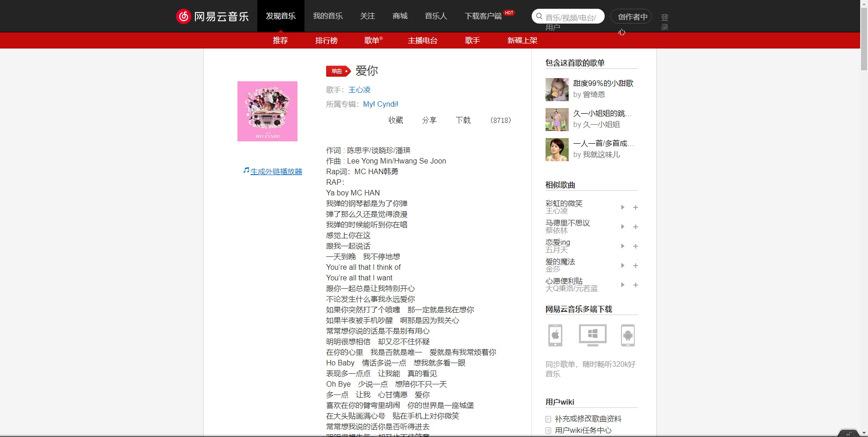Click the Windows desktop download icon
868x437 pixels.
pos(592,335)
